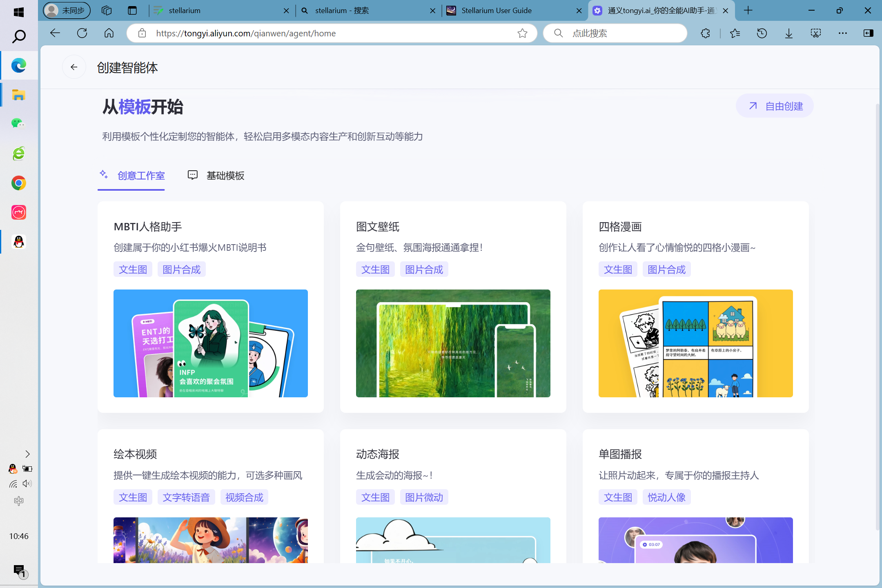Toggle the Edge sidebar icon
The width and height of the screenshot is (882, 588).
[869, 33]
